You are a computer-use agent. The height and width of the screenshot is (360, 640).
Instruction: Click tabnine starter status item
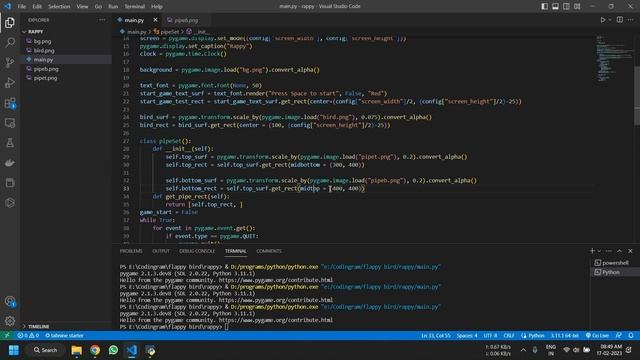click(64, 336)
